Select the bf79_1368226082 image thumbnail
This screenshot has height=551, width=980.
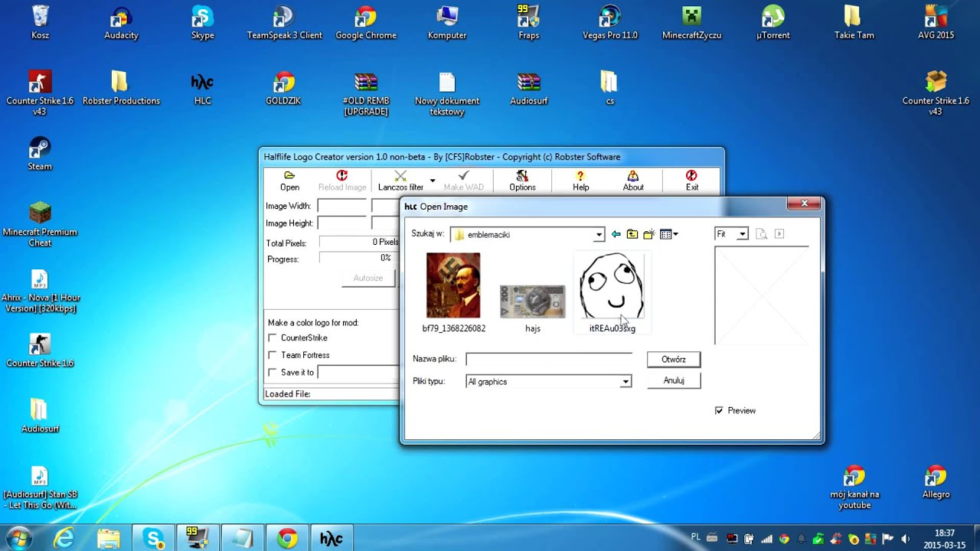pos(453,285)
